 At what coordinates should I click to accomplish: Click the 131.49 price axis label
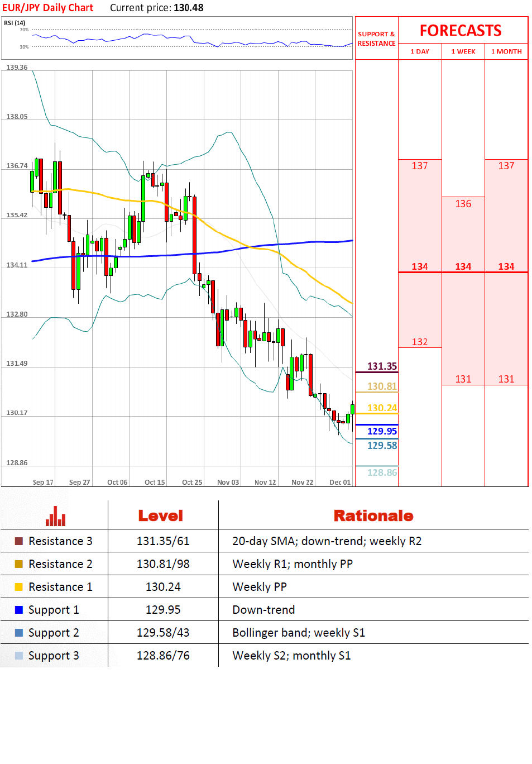[x=17, y=364]
